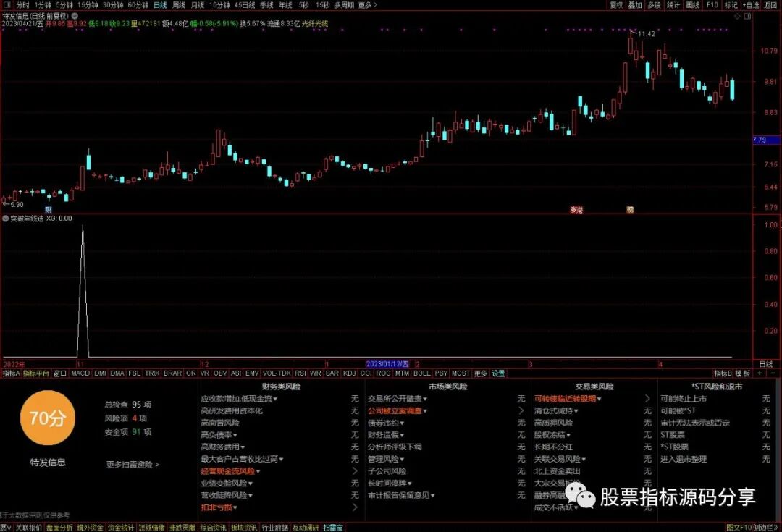The height and width of the screenshot is (532, 782).
Task: Open the 综合资讯 bottom tab
Action: pyautogui.click(x=213, y=528)
